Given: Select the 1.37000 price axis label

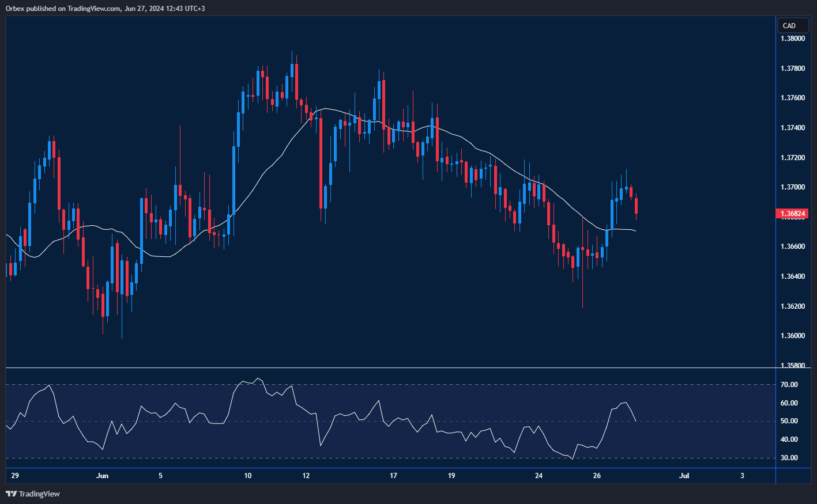Looking at the screenshot, I should pos(793,187).
